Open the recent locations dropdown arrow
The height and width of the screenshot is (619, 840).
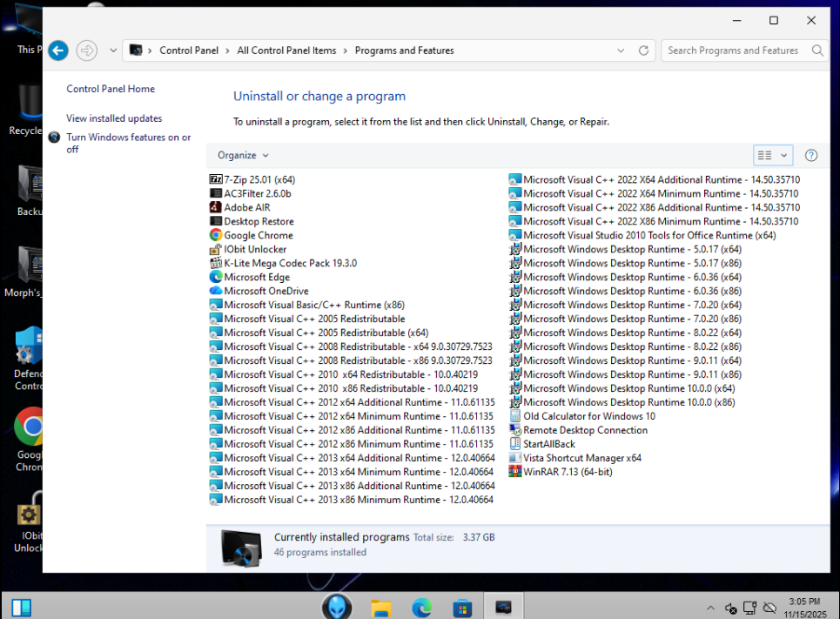pos(113,50)
